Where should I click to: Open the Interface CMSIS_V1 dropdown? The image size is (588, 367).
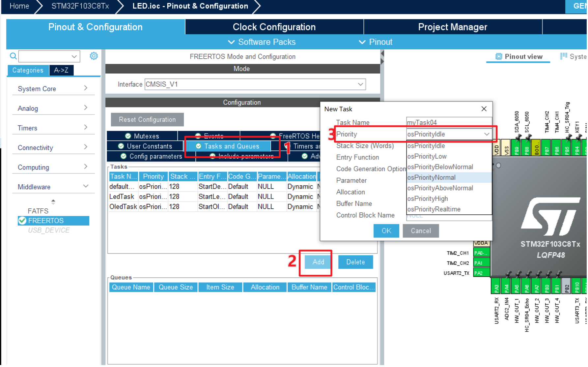(360, 84)
